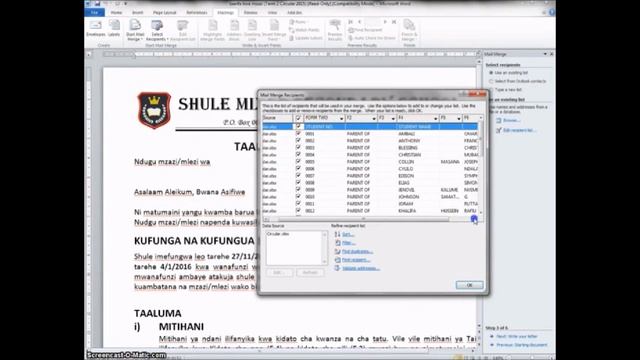Uncheck recipient 0001 AMBALI checkbox
640x360 pixels.
(298, 133)
